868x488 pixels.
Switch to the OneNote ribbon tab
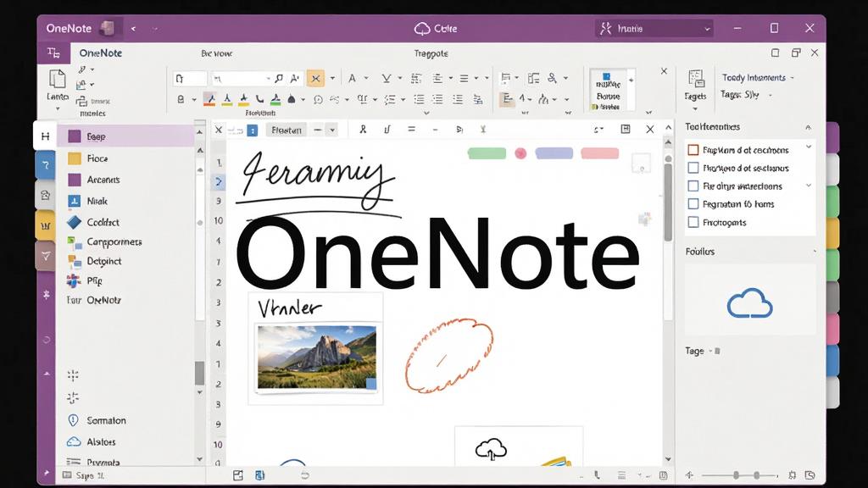pos(101,53)
